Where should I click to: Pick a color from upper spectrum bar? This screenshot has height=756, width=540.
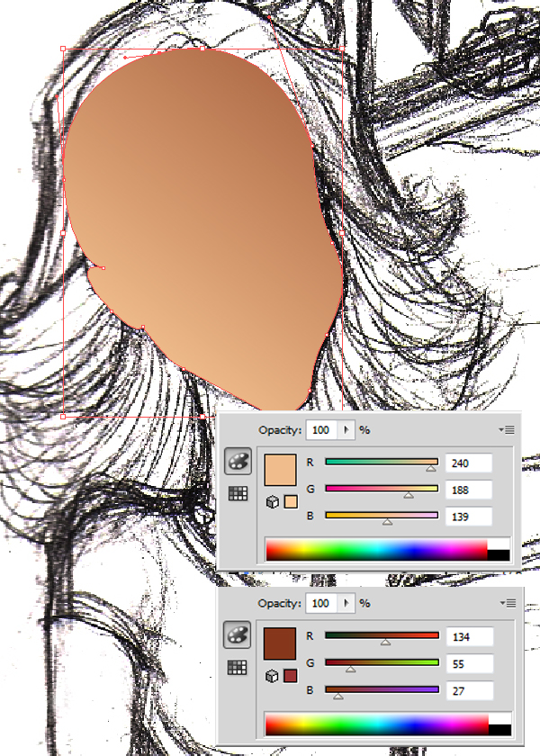376,550
